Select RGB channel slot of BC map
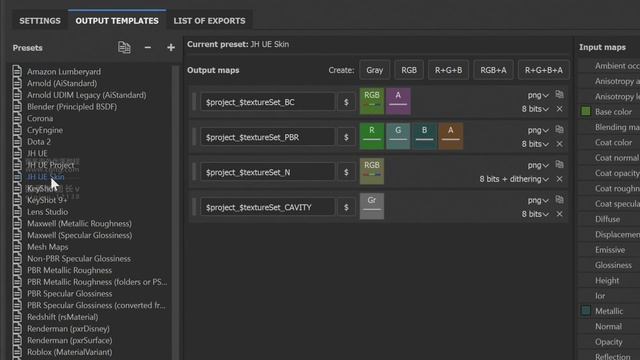This screenshot has height=360, width=640. coord(372,101)
